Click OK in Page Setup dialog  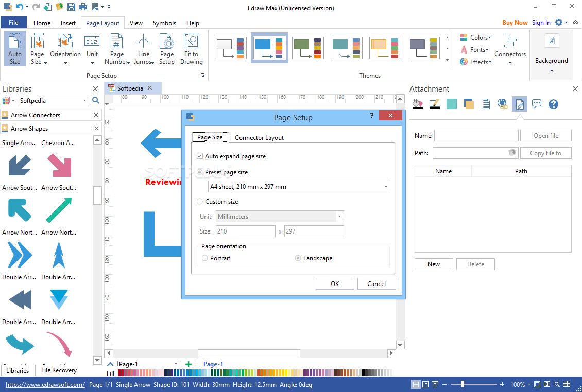point(335,283)
